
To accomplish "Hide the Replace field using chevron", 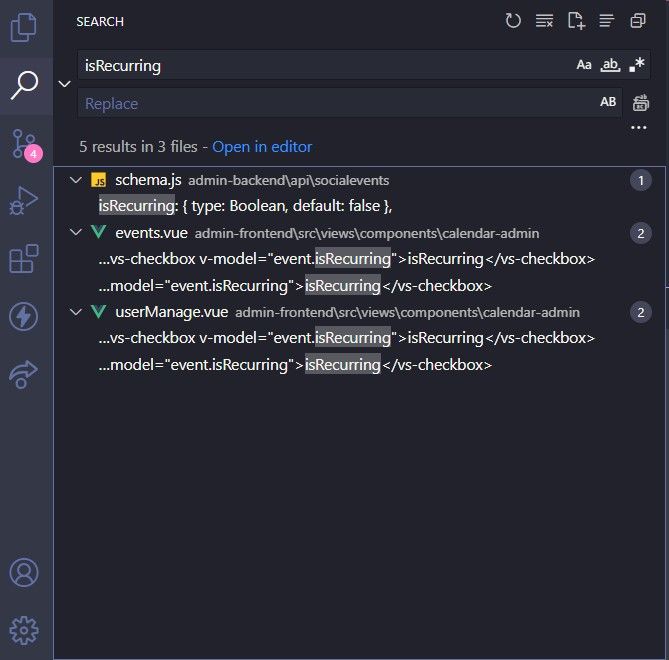I will coord(65,84).
